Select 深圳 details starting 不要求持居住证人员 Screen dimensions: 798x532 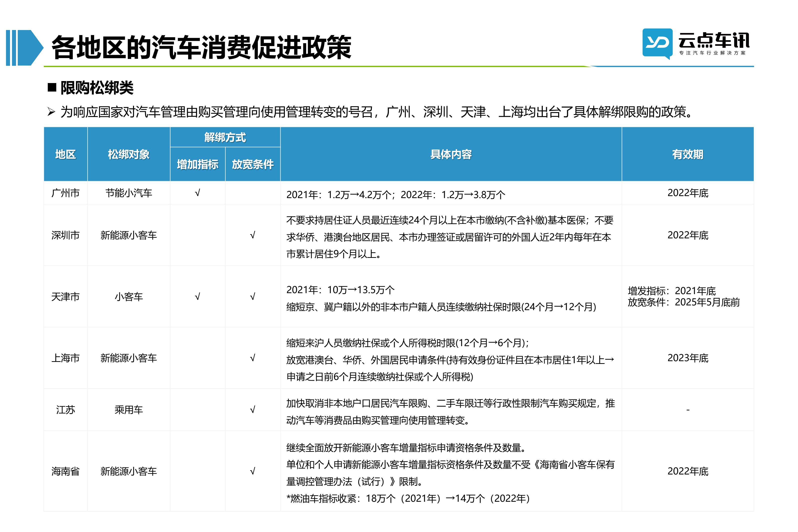[450, 237]
